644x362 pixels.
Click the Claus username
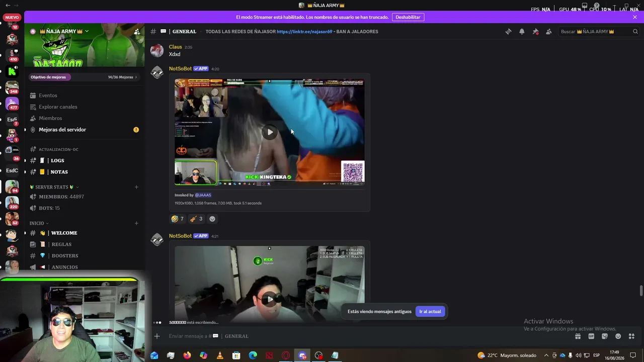point(176,47)
